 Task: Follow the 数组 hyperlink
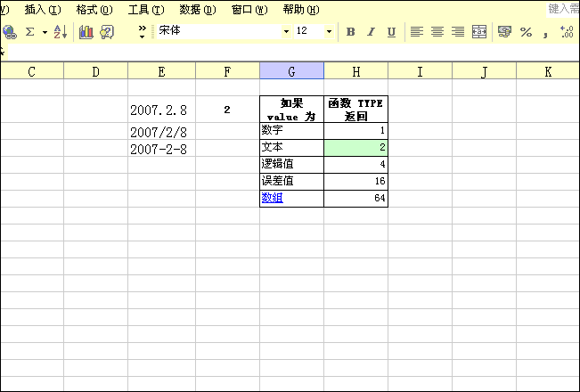coord(273,198)
